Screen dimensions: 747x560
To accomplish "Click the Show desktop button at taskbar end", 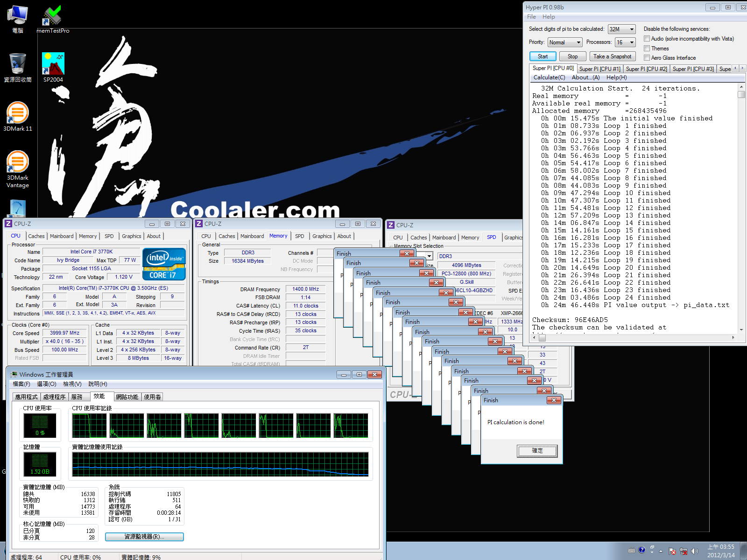I will 743,551.
